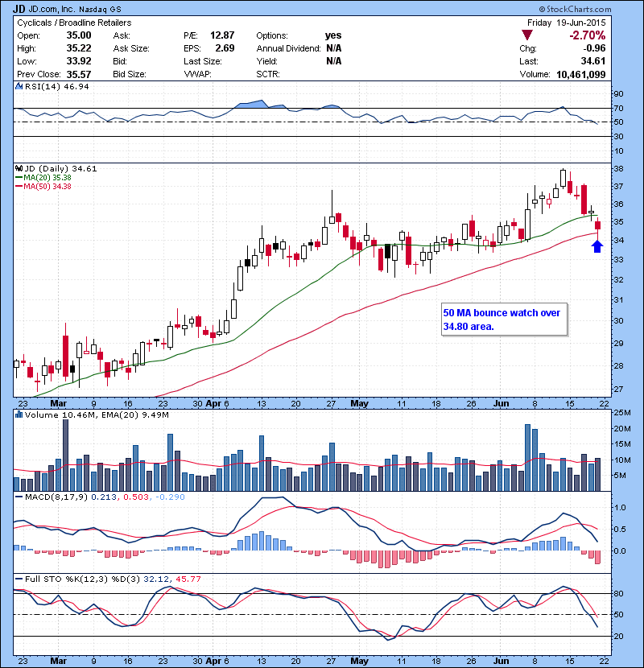Image resolution: width=644 pixels, height=668 pixels.
Task: Click the candlestick icon beside JD (Daily)
Action: [x=19, y=169]
